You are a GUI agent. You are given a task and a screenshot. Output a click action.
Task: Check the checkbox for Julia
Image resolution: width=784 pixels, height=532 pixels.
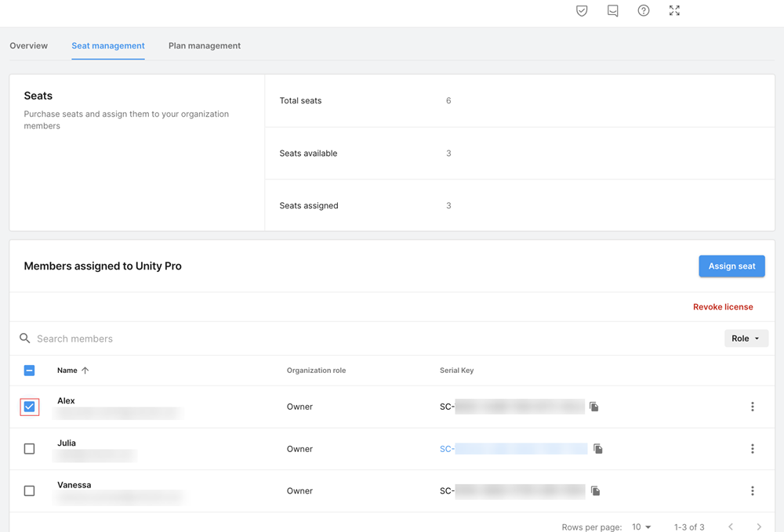tap(30, 449)
